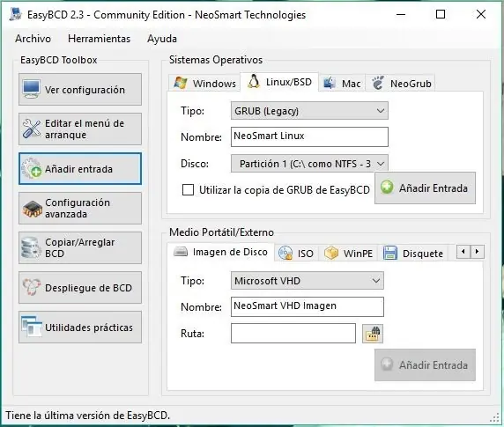The height and width of the screenshot is (427, 504).
Task: Click the EasyBCD app icon in title bar
Action: point(16,14)
